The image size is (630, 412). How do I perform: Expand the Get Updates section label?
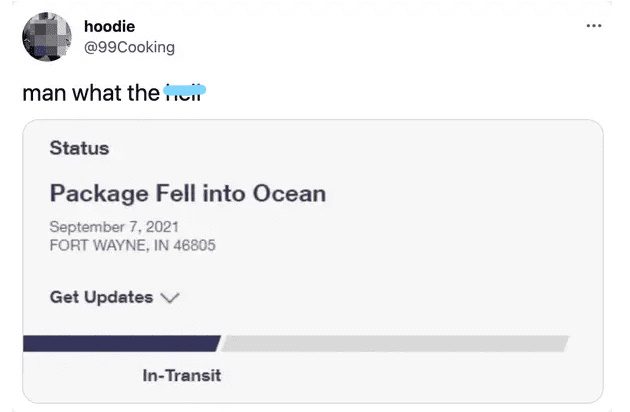[x=101, y=297]
